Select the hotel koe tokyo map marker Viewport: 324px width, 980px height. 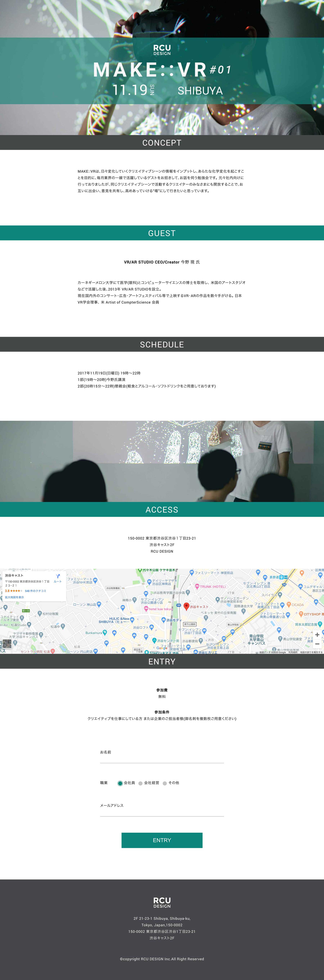tap(146, 609)
